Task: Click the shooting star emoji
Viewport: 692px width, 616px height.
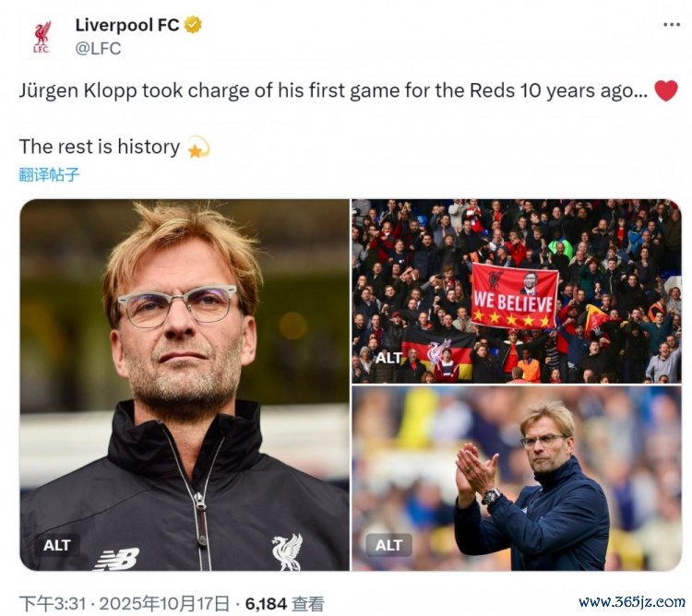Action: coord(198,147)
